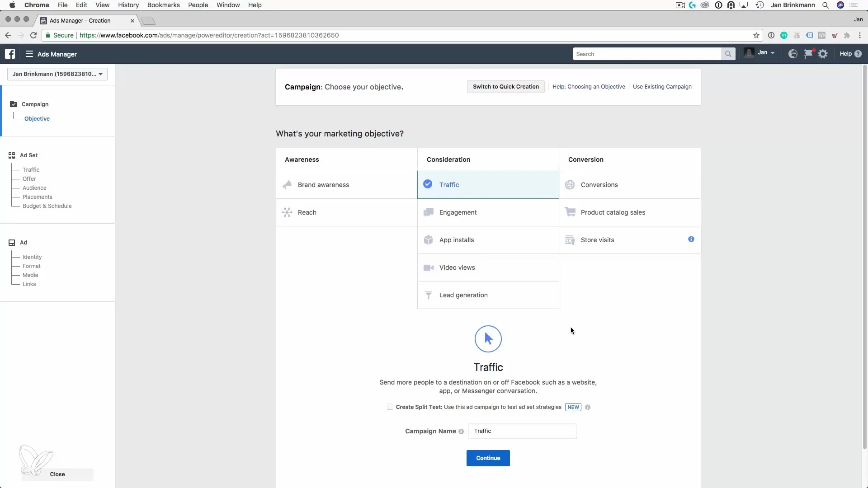Select Offer under Ad Set
The image size is (868, 488).
[x=29, y=179]
